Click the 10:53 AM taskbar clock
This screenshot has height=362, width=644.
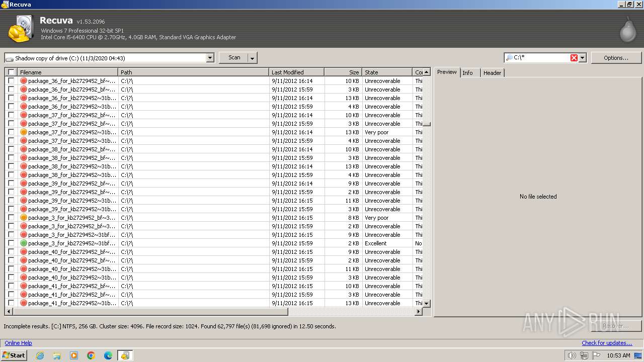pos(618,355)
